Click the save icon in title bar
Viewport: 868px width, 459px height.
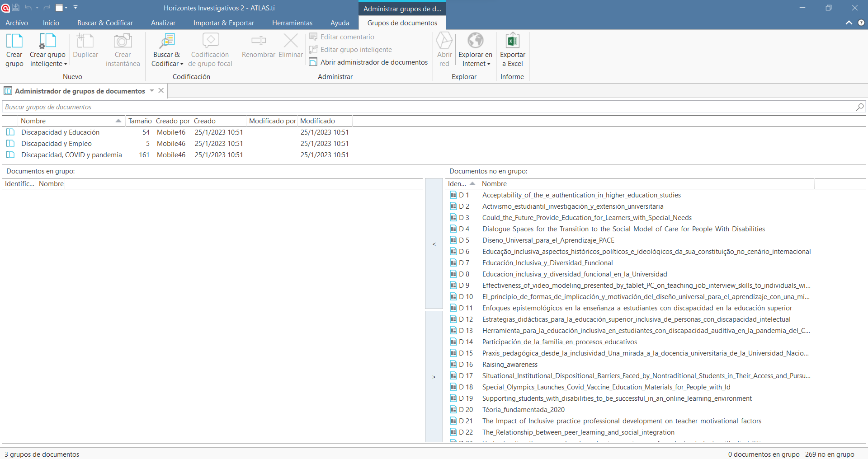(x=15, y=8)
